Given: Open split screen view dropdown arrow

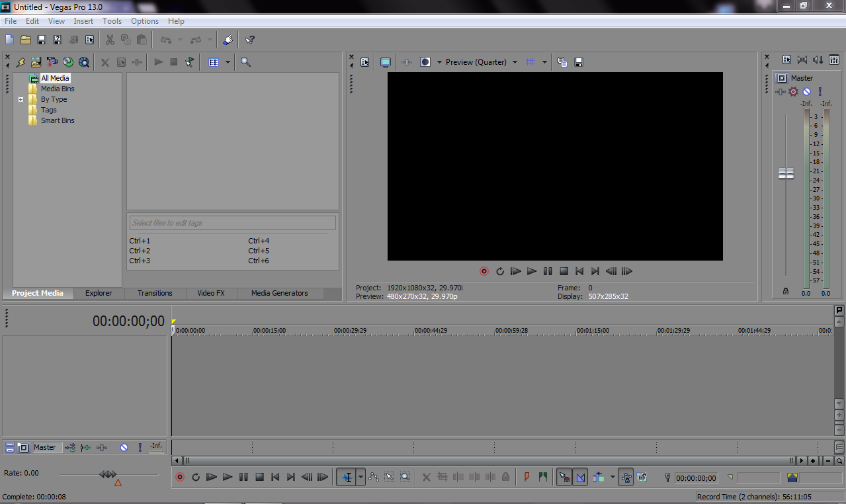Looking at the screenshot, I should coord(439,62).
